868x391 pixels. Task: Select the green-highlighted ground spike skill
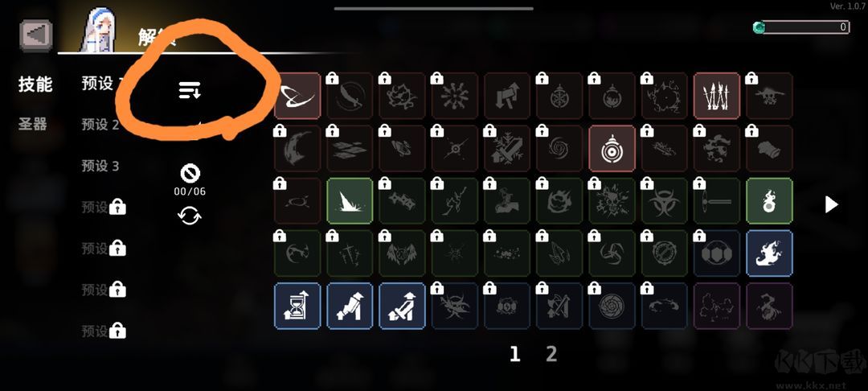pyautogui.click(x=350, y=201)
